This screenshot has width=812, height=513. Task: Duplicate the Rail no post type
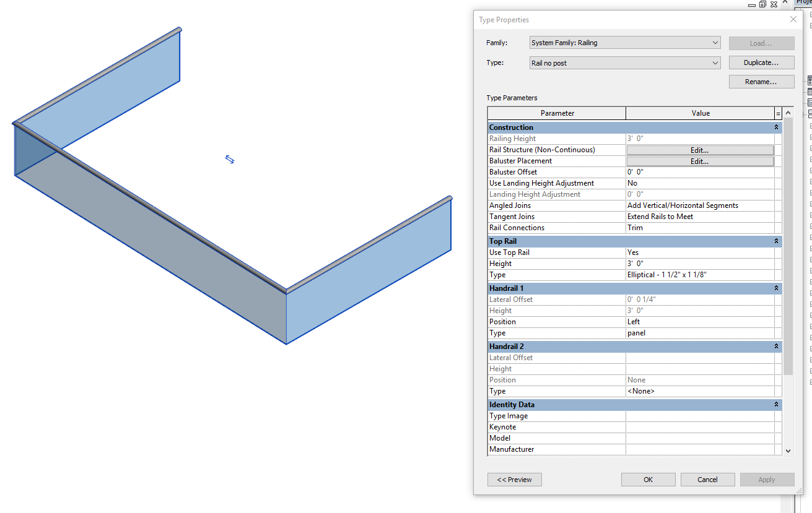click(x=761, y=62)
